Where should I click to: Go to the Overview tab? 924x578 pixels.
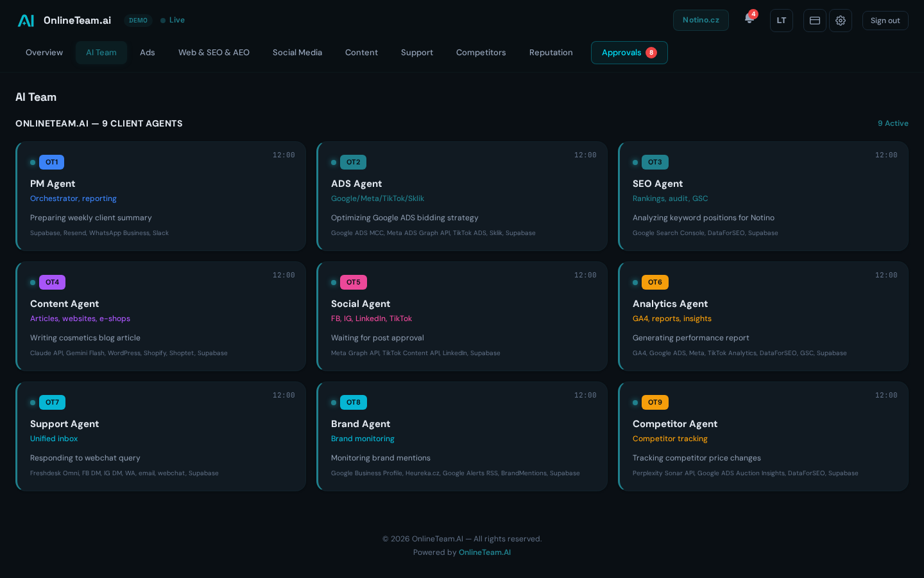click(x=44, y=53)
